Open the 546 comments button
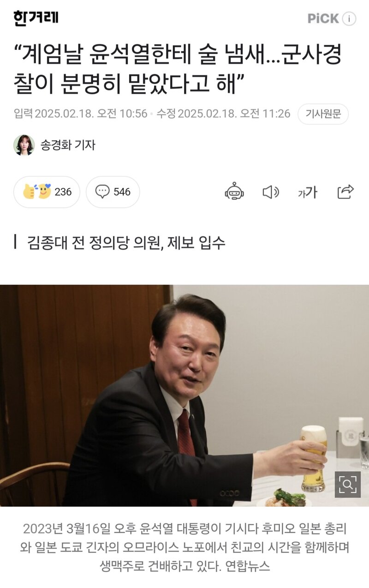This screenshot has width=369, height=588. pos(113,192)
